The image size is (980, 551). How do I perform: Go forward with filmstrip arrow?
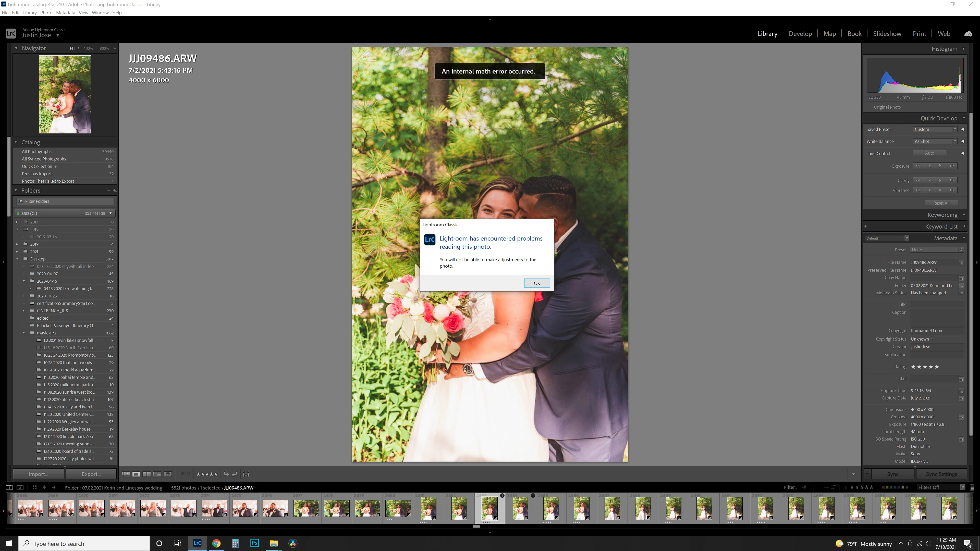coord(54,487)
